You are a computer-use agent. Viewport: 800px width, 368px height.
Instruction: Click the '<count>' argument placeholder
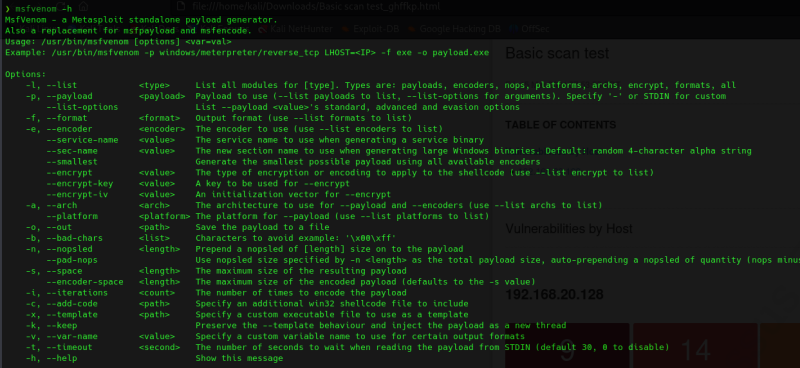click(157, 293)
